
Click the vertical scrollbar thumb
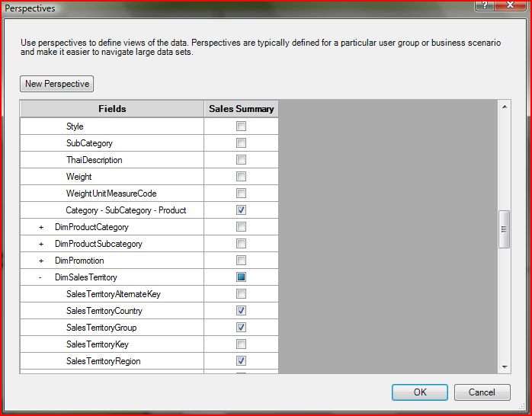click(504, 229)
